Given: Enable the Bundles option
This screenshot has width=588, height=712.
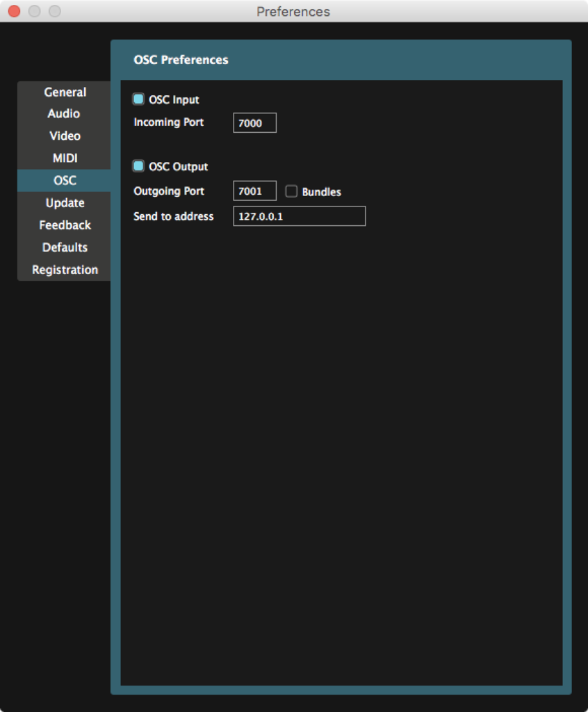Looking at the screenshot, I should 291,191.
